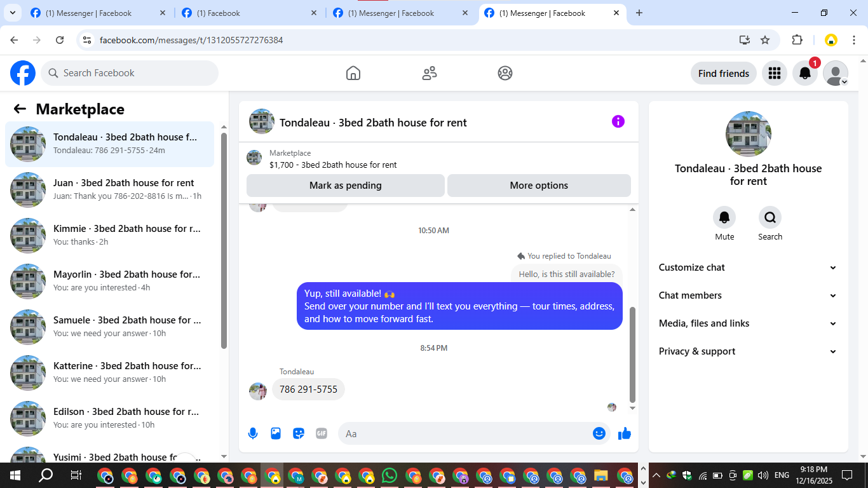Mute this conversation with the bell icon
Viewport: 868px width, 488px height.
724,217
